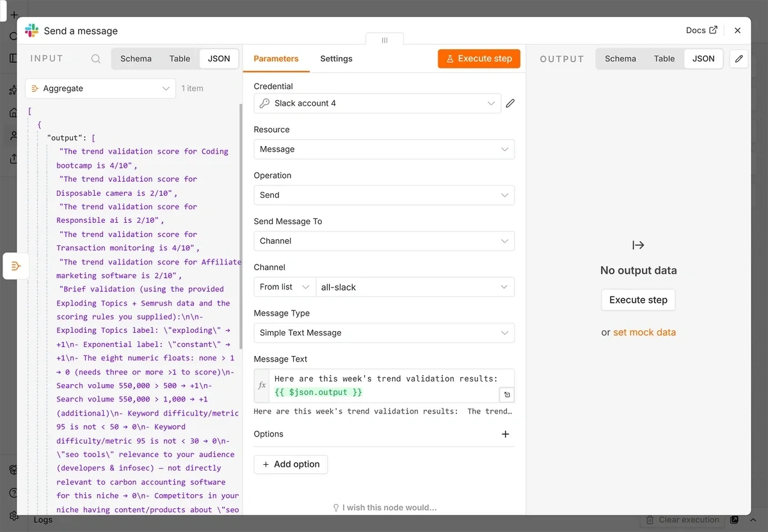Open the Message Type dropdown
The height and width of the screenshot is (532, 768).
[x=384, y=333]
